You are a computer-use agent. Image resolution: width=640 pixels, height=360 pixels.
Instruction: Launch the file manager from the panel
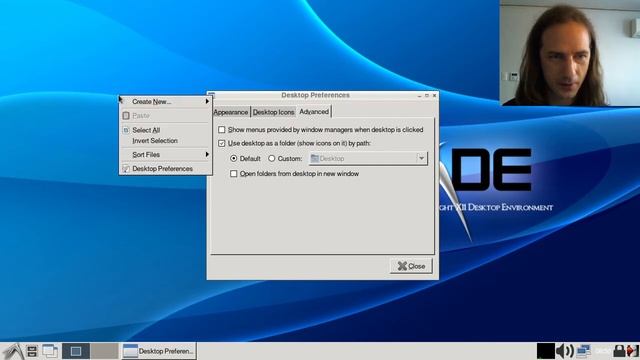[32, 351]
